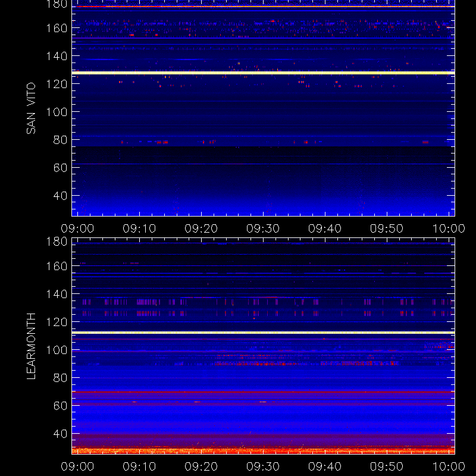Select the 100 tick label on the San Vito axis

click(57, 112)
